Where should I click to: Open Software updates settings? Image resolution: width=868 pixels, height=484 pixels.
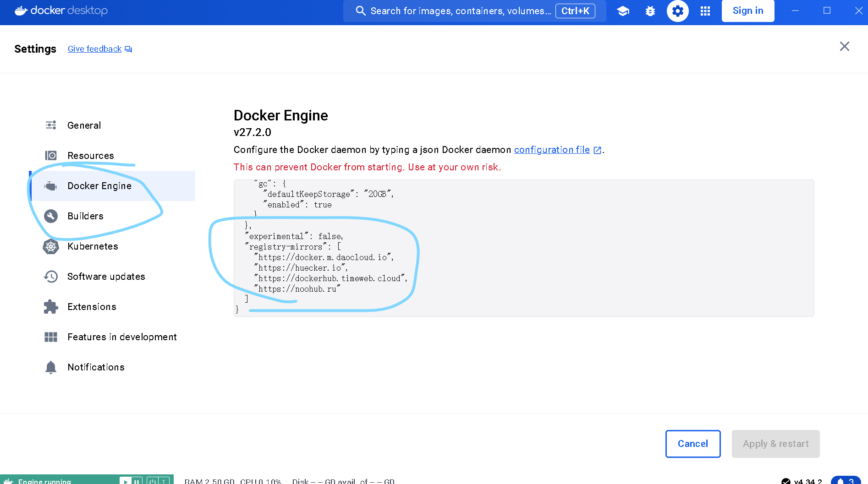[x=106, y=277]
